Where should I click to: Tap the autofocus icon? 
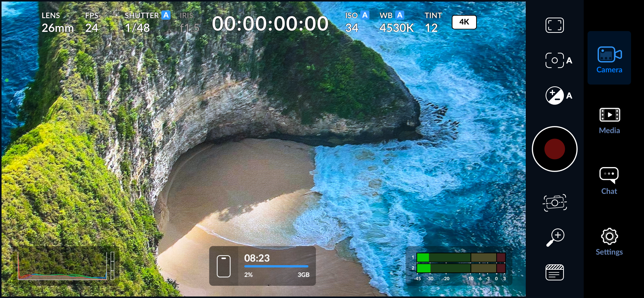click(555, 60)
